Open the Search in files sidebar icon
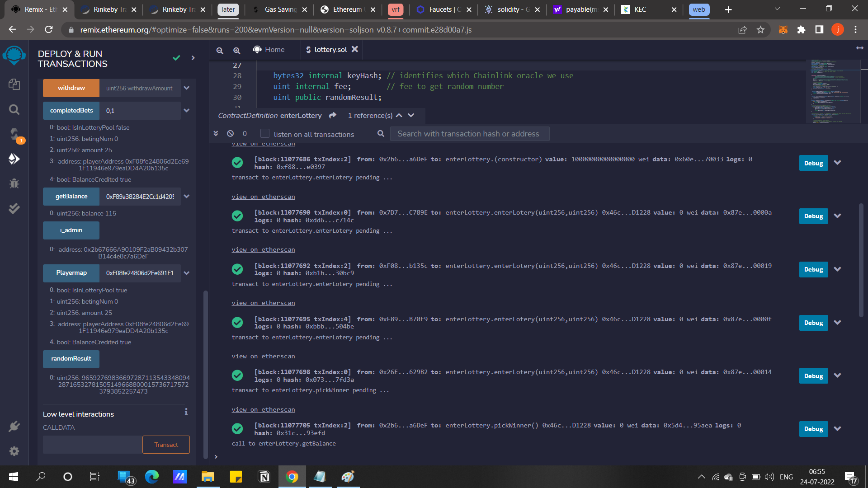 (x=14, y=109)
